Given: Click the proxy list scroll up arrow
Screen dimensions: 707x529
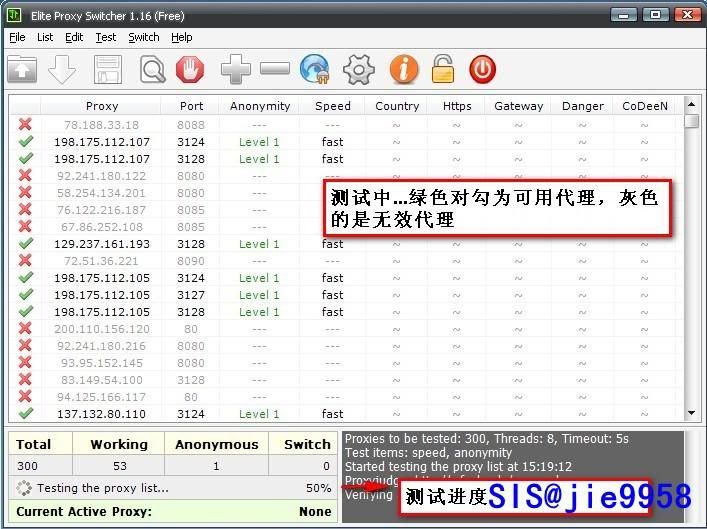Looking at the screenshot, I should 691,105.
